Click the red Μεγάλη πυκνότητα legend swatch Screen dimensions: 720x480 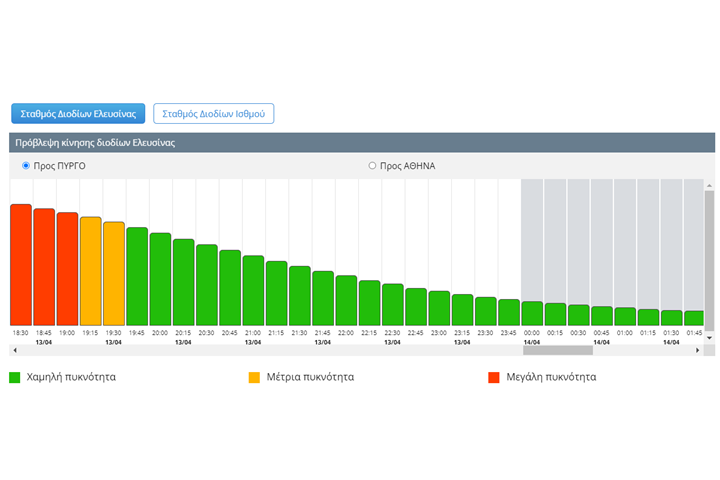[x=494, y=378]
